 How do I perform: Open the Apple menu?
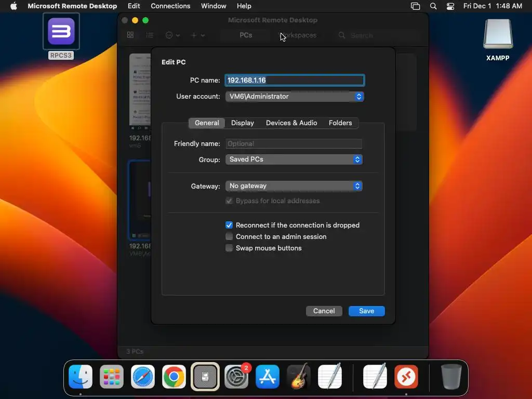pos(14,6)
